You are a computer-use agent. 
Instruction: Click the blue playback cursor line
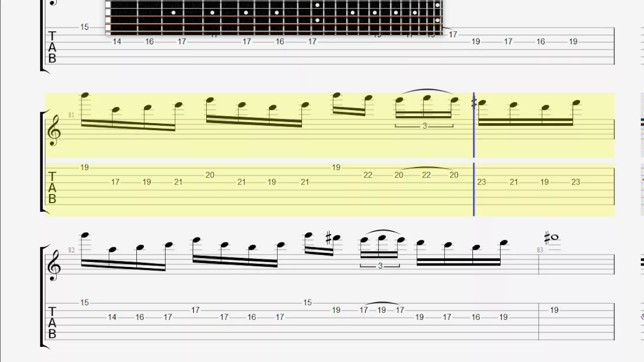(x=473, y=154)
